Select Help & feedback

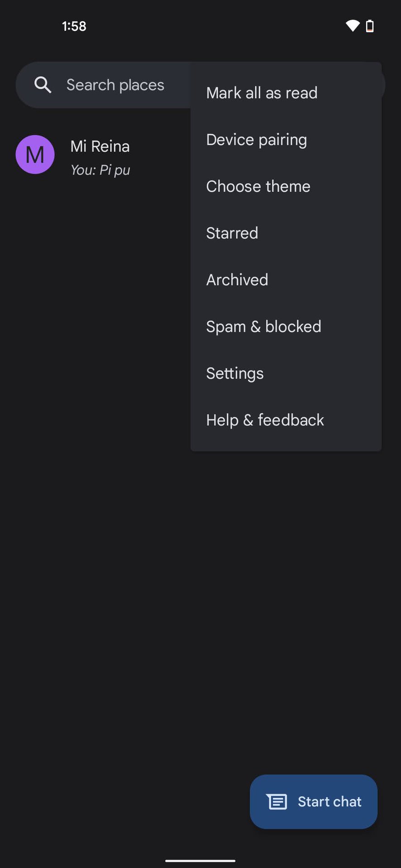point(265,420)
